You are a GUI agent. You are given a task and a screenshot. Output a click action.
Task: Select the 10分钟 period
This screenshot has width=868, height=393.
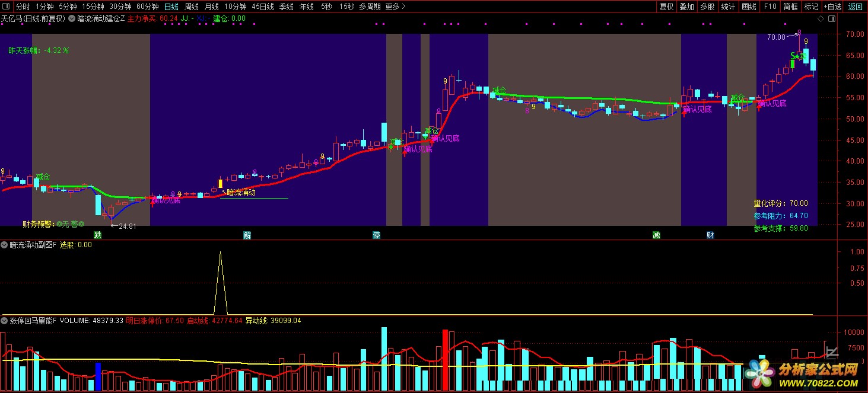(x=236, y=7)
